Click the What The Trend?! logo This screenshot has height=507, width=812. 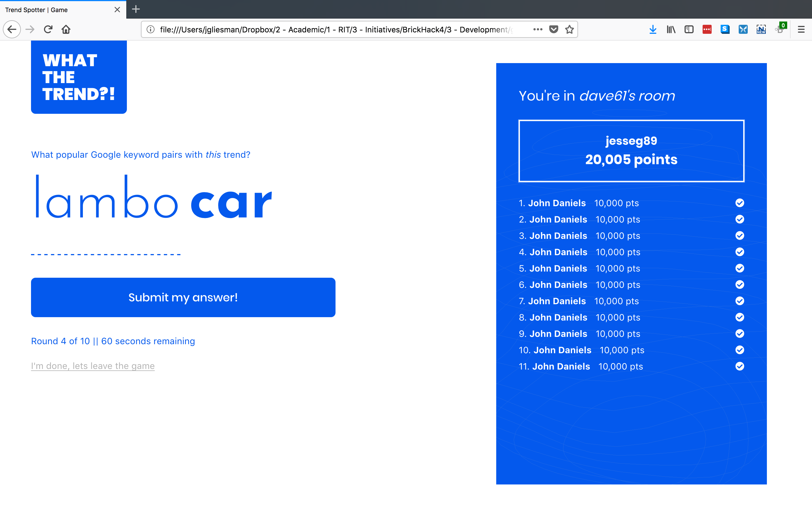point(79,77)
